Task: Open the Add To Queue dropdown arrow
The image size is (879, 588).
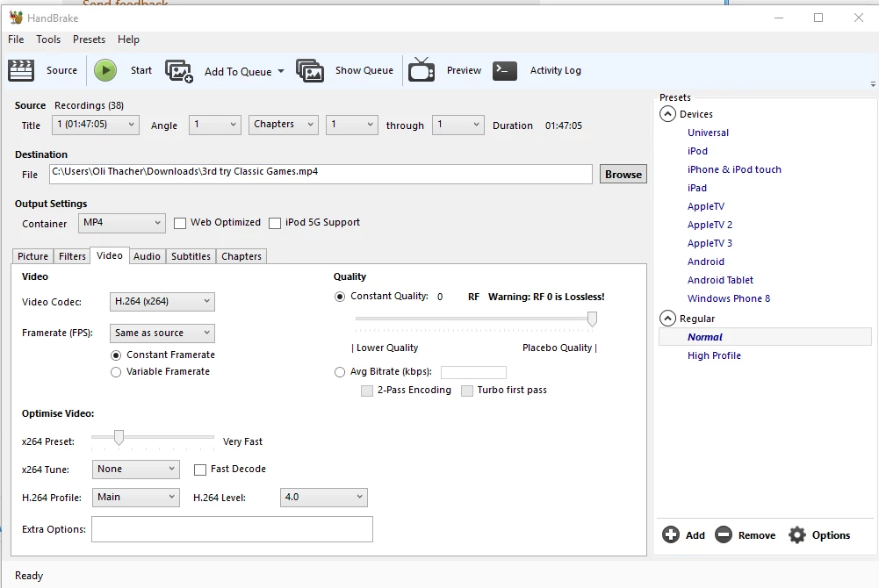Action: pyautogui.click(x=281, y=71)
